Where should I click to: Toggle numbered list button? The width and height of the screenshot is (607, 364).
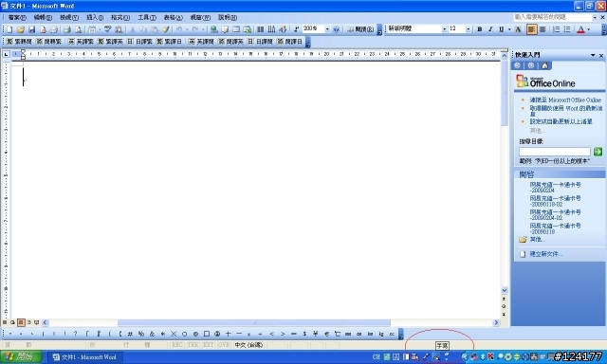click(557, 29)
